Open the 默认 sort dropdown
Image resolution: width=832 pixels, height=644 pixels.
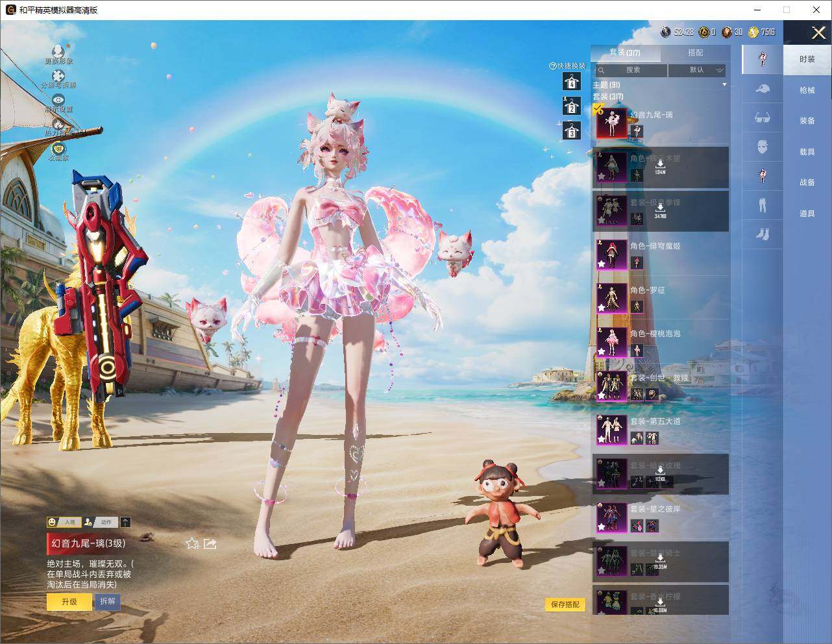click(697, 70)
